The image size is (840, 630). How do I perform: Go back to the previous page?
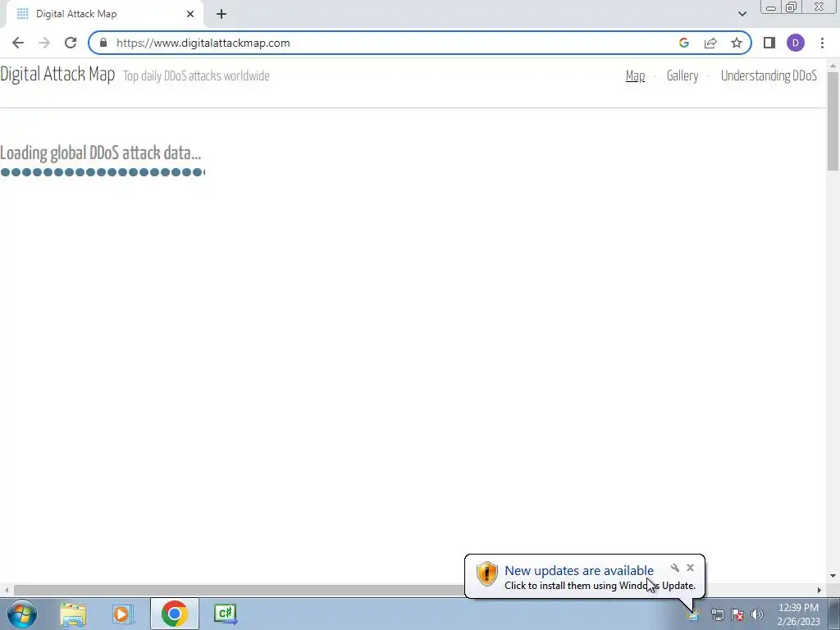click(18, 43)
